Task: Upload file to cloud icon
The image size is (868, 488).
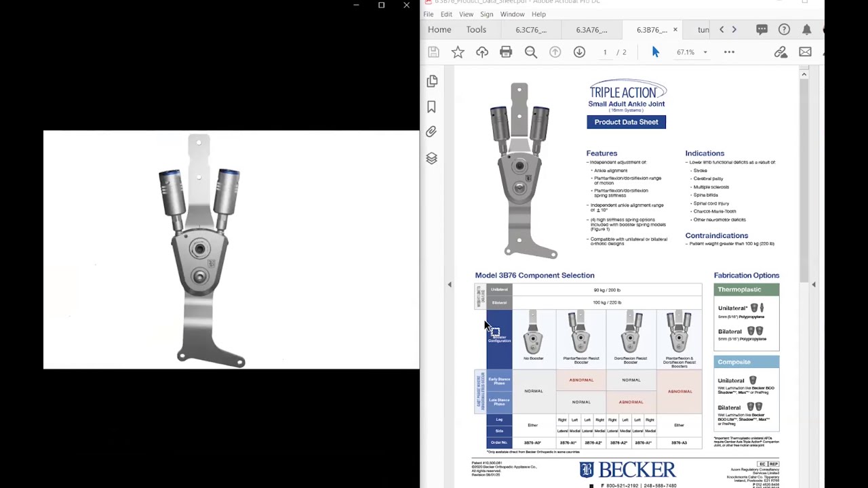Action: pyautogui.click(x=482, y=52)
